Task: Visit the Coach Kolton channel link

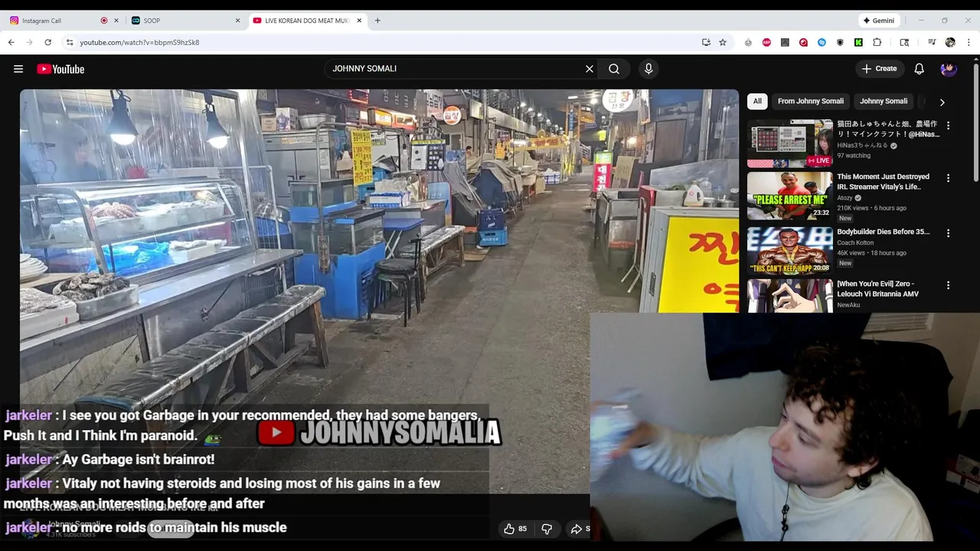Action: click(855, 243)
